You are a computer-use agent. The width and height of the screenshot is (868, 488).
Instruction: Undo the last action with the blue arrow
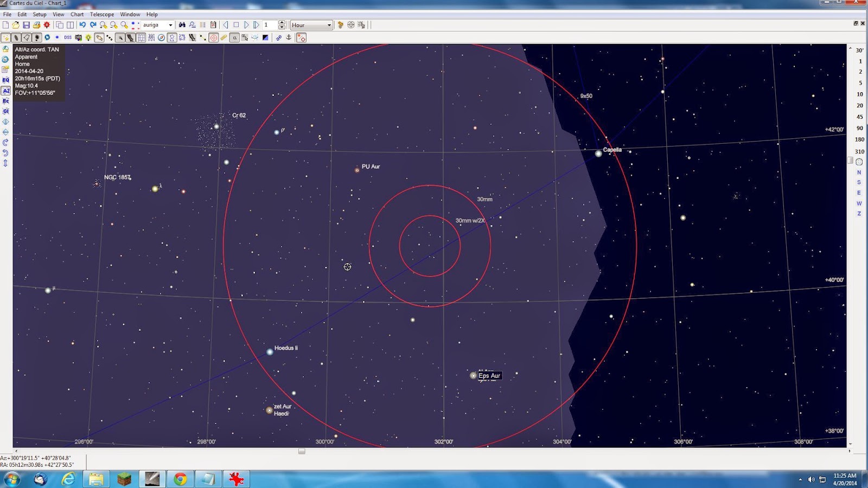[x=82, y=25]
